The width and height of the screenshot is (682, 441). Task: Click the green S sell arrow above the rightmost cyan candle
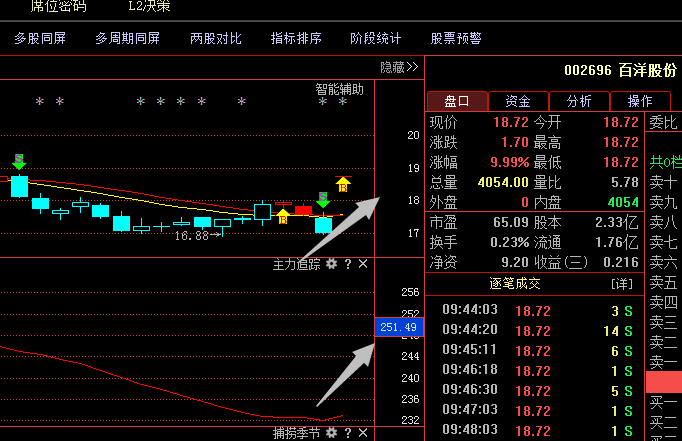click(323, 200)
